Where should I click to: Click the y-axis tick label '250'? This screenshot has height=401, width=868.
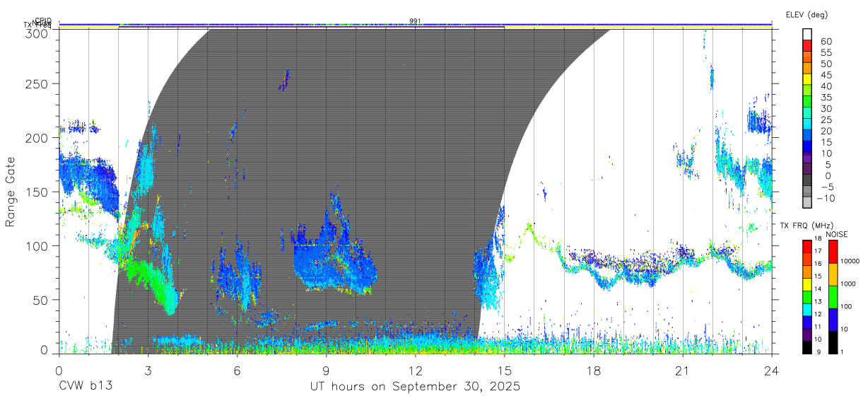coord(37,83)
